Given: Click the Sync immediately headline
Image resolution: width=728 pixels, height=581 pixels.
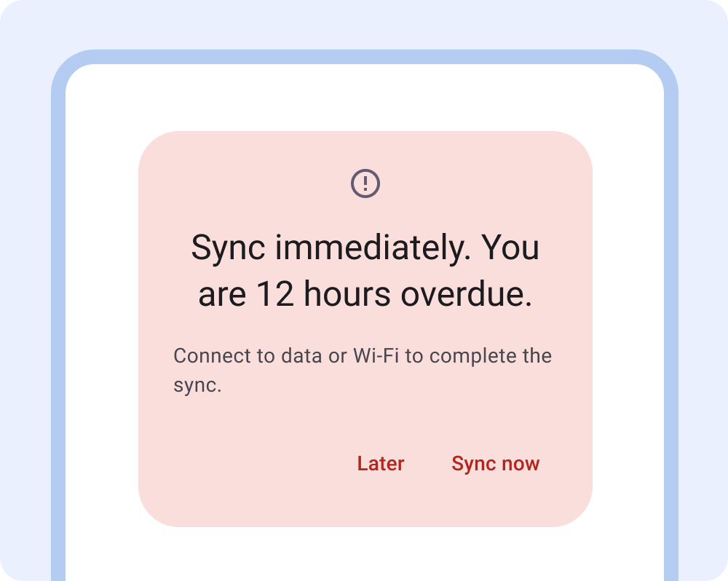Looking at the screenshot, I should coord(365,248).
